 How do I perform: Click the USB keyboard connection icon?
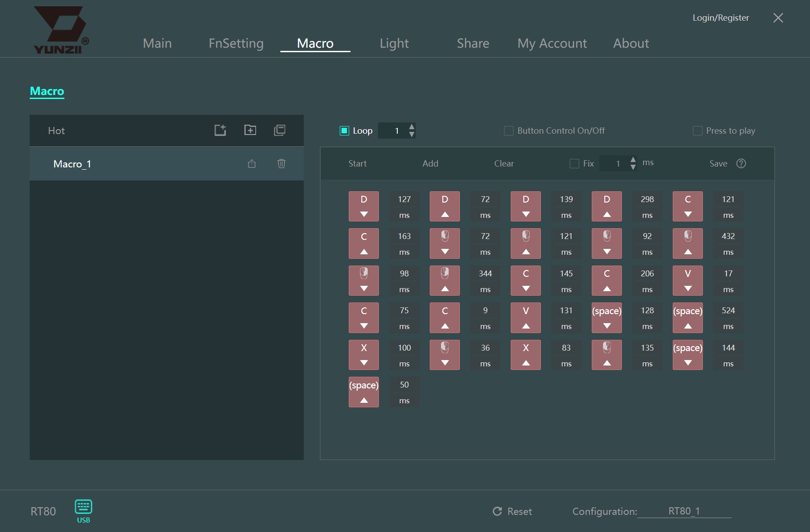(x=83, y=507)
